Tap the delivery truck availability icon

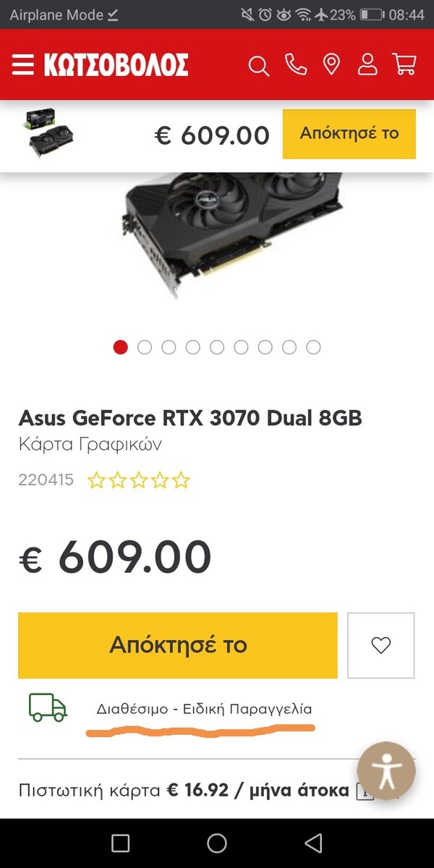tap(48, 707)
